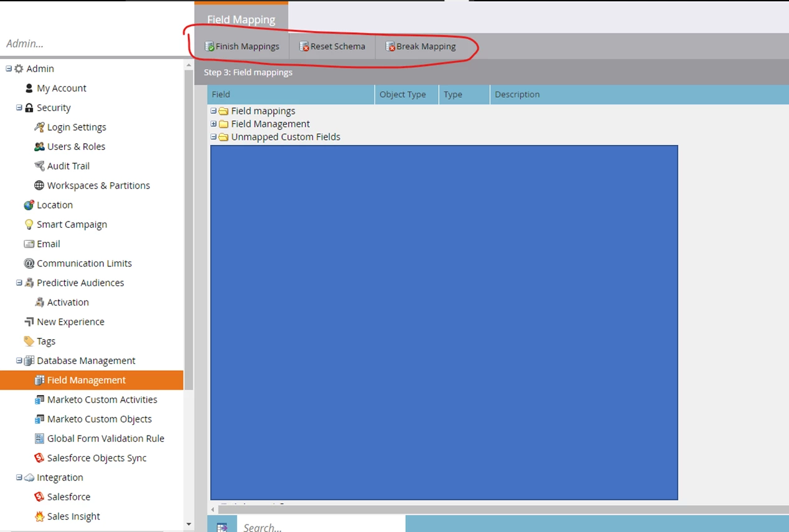789x532 pixels.
Task: Select the Field Mapping tab
Action: 241,19
